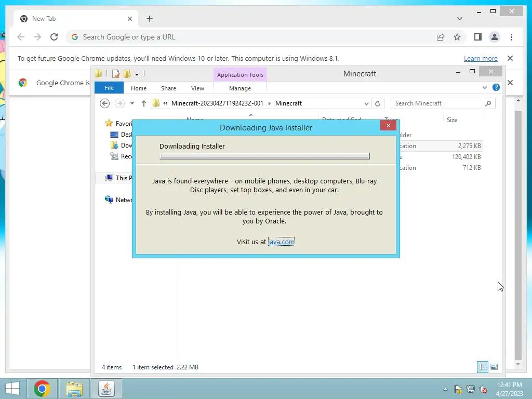Select the Application Tools contextual tab

(x=240, y=75)
